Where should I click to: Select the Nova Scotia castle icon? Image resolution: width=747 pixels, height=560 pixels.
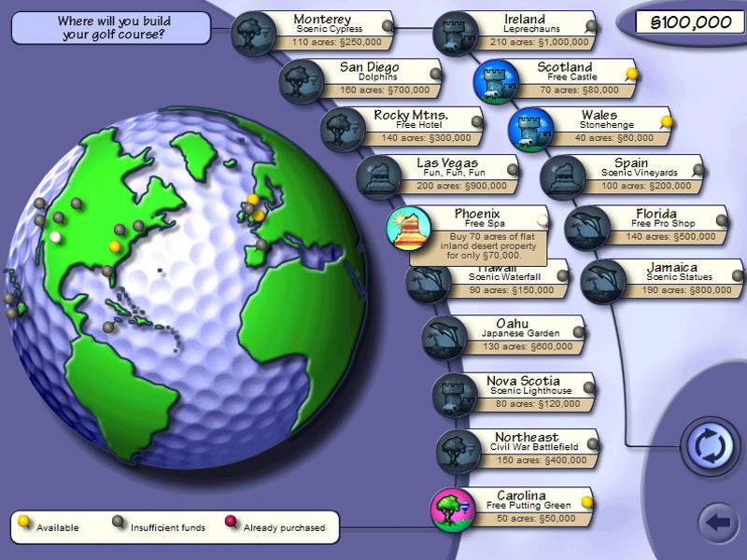[455, 395]
